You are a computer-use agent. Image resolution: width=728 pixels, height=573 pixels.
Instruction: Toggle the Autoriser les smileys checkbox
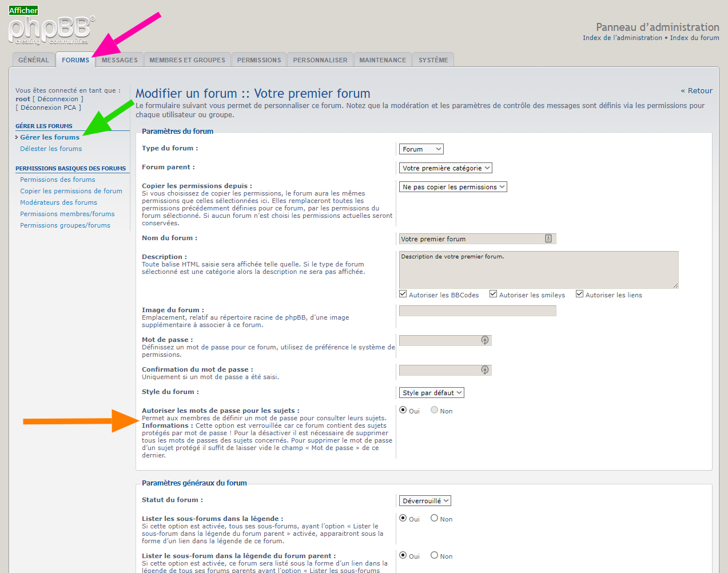(494, 295)
